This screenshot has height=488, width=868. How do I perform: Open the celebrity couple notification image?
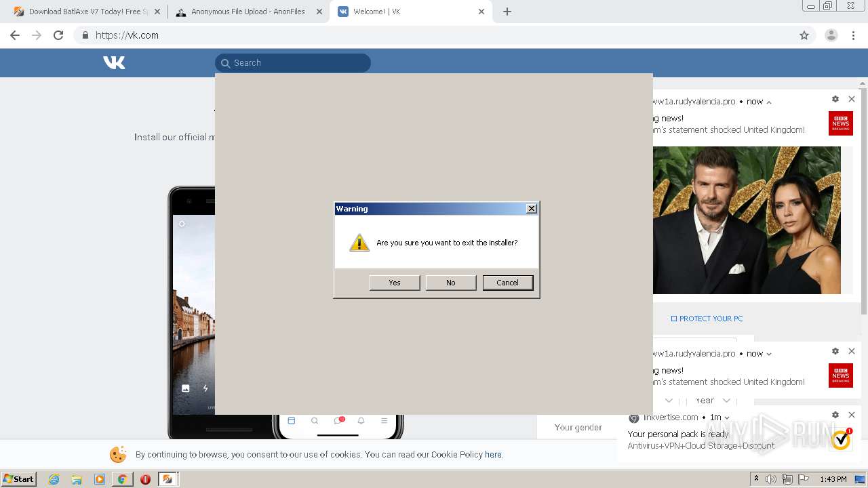[x=747, y=220]
